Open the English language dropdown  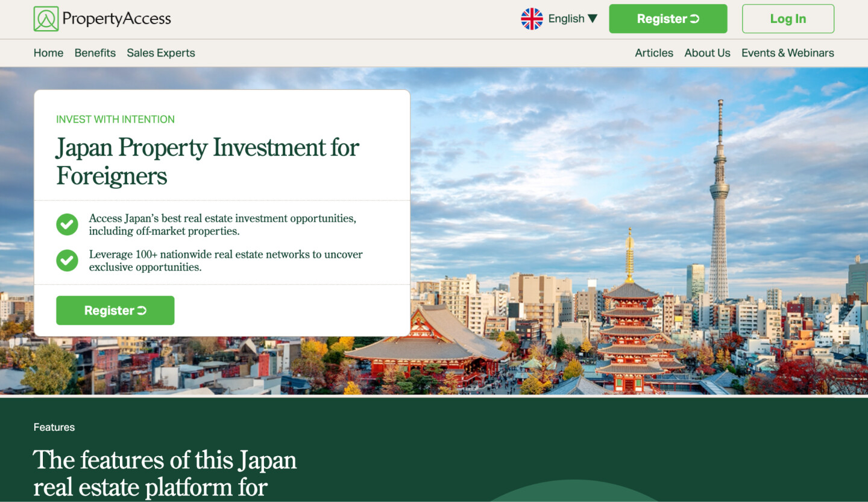(x=573, y=19)
